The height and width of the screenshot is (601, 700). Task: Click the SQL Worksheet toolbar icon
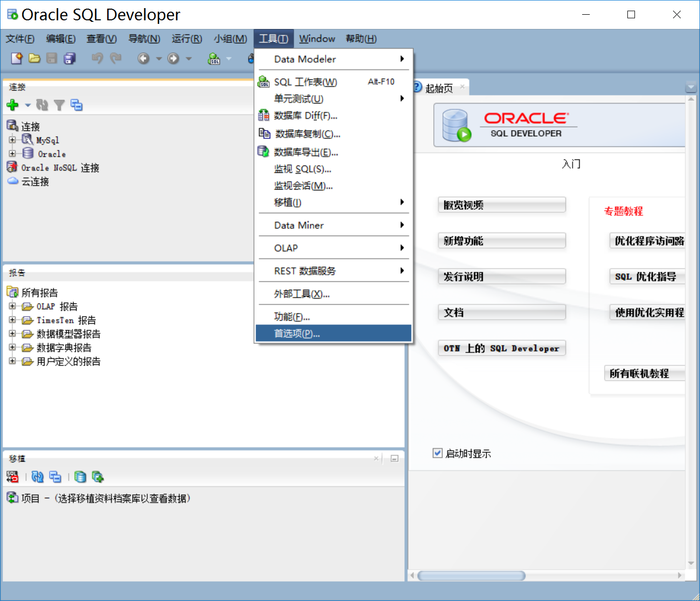click(214, 58)
